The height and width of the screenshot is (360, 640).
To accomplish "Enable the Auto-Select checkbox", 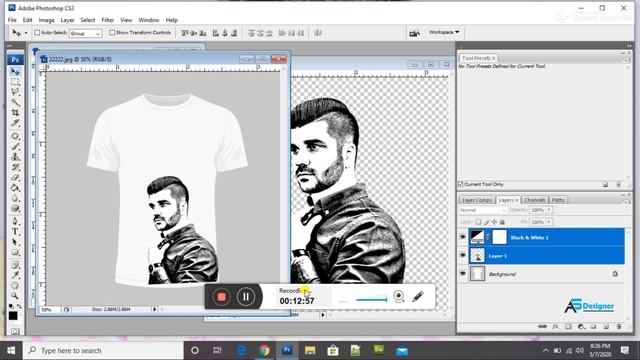I will pos(37,32).
